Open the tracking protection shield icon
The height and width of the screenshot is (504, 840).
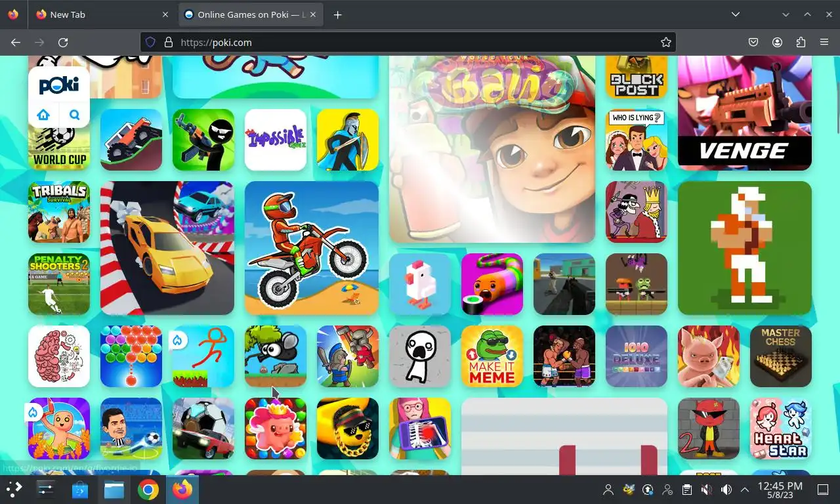(150, 42)
